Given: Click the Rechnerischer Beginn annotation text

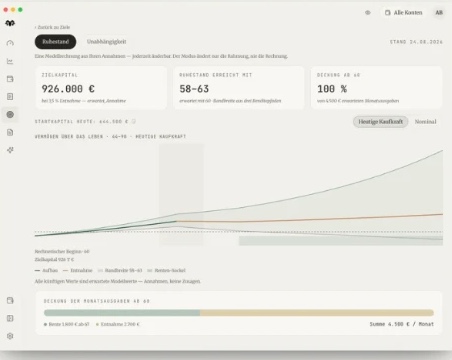Looking at the screenshot, I should [62, 251].
